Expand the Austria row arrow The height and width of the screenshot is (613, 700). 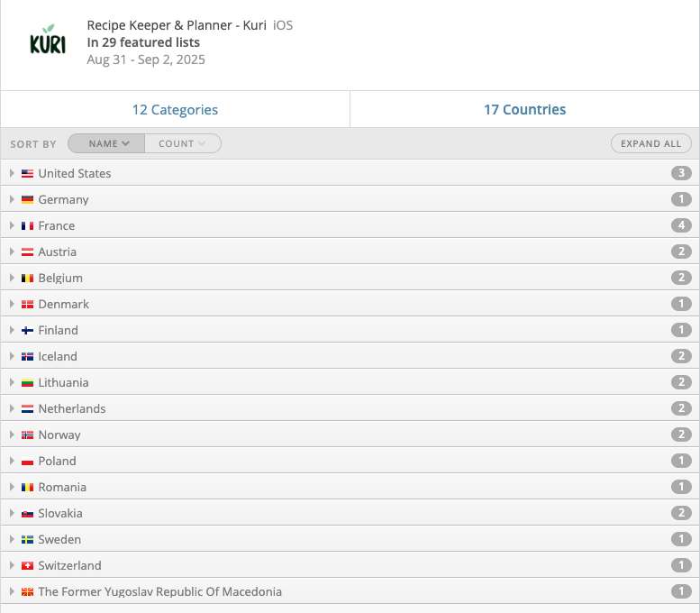(12, 252)
